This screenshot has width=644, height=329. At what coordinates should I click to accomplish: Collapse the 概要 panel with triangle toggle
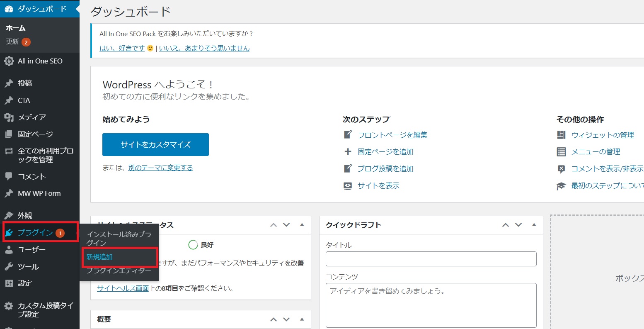point(302,319)
